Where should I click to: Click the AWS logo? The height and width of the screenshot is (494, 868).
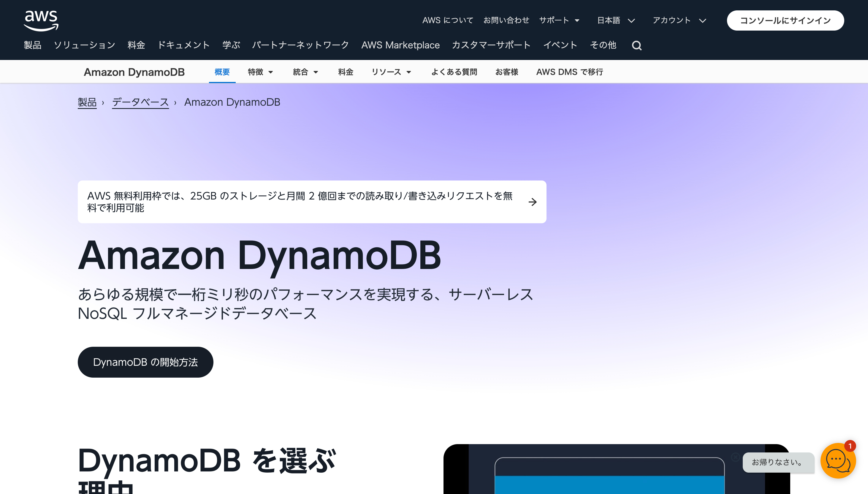tap(41, 20)
